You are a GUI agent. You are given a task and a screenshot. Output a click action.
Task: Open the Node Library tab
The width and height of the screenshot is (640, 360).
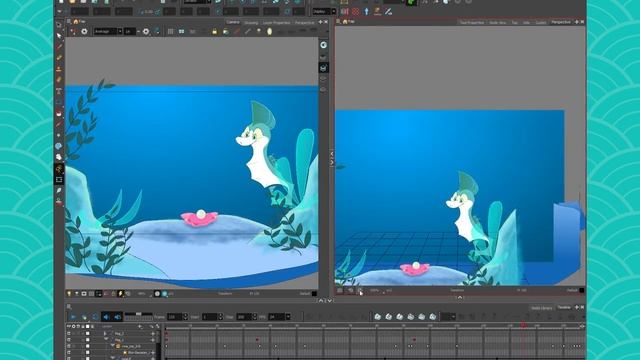click(542, 308)
